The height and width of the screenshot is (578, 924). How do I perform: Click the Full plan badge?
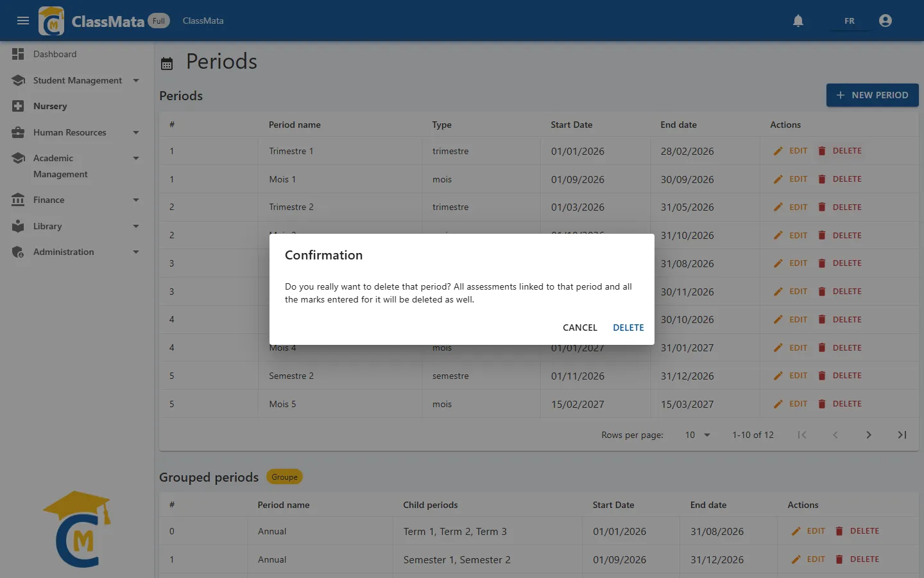point(159,21)
